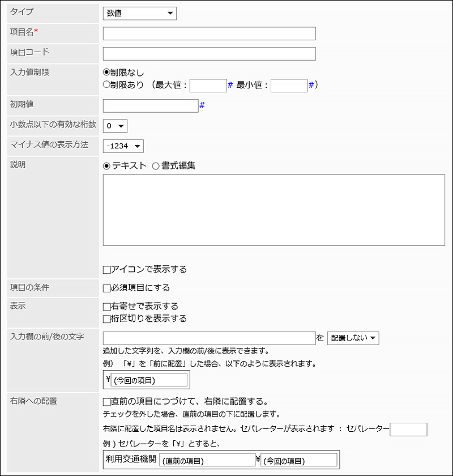Screen dimensions: 453x476
Task: Open the マイナス値の表示方法 dropdown showing -1234
Action: pyautogui.click(x=123, y=146)
